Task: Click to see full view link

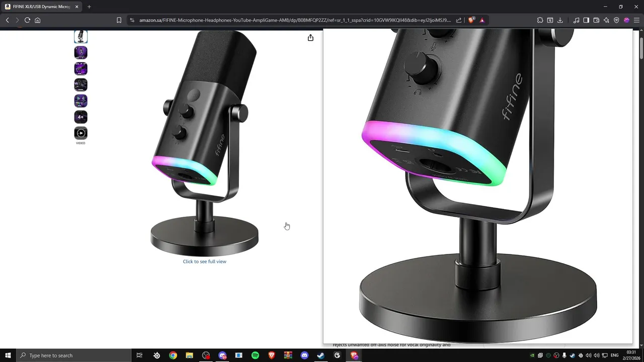Action: (204, 261)
